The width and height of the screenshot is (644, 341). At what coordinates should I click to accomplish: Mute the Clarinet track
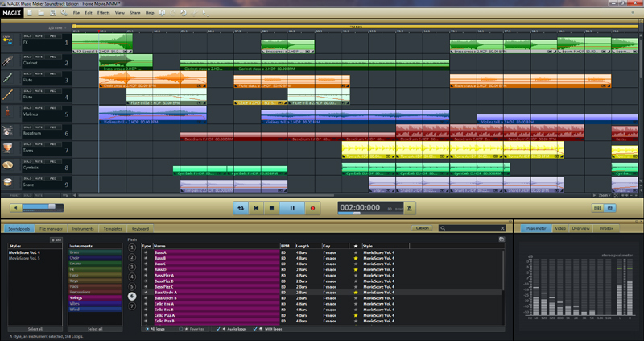39,56
